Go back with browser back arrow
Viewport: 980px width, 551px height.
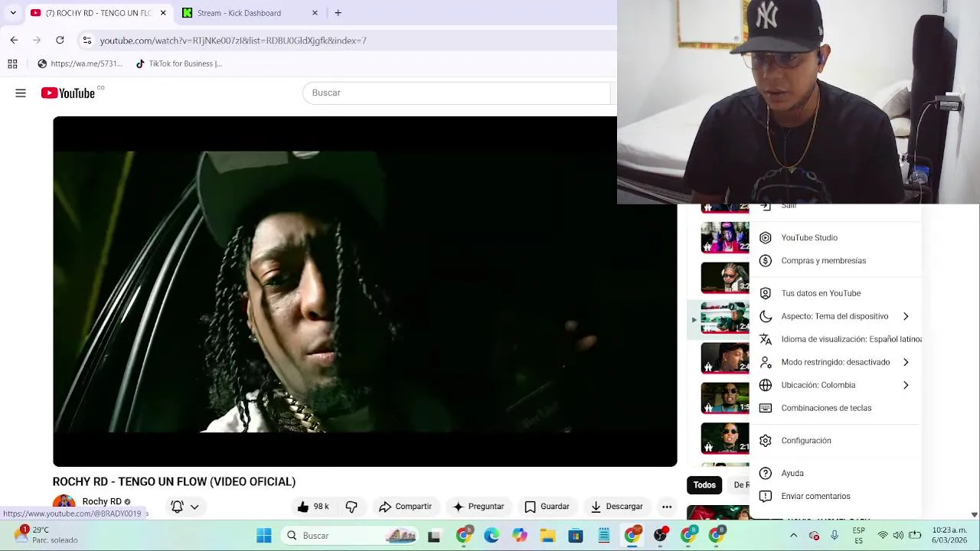[x=14, y=40]
